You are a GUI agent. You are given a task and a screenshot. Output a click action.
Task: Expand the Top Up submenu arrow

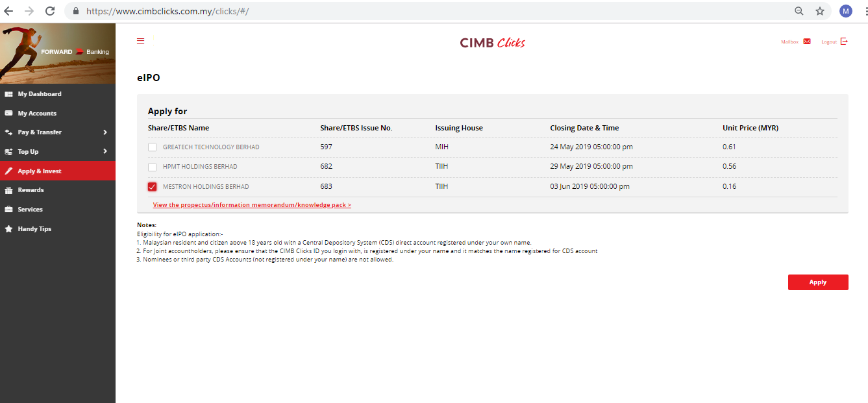pyautogui.click(x=105, y=152)
